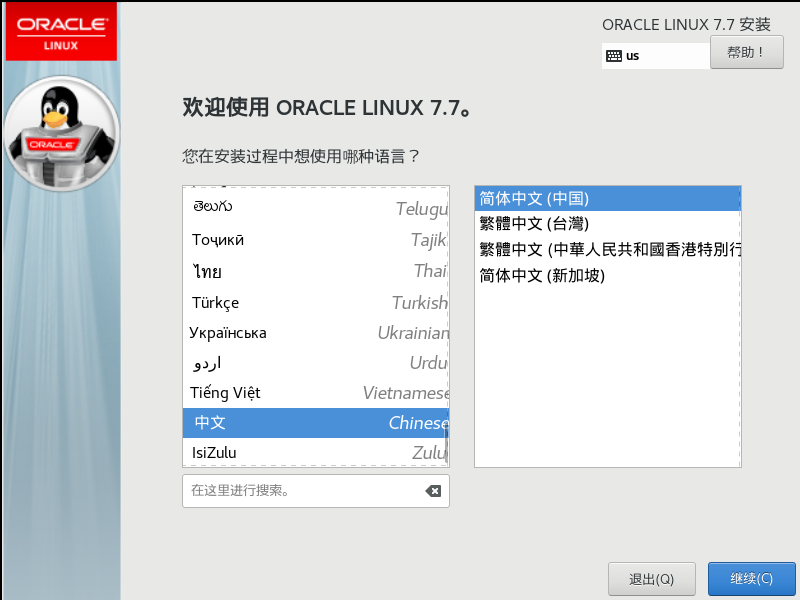Choose 繁體中文 (台灣) locale
Screen dimensions: 800x600
[x=606, y=223]
